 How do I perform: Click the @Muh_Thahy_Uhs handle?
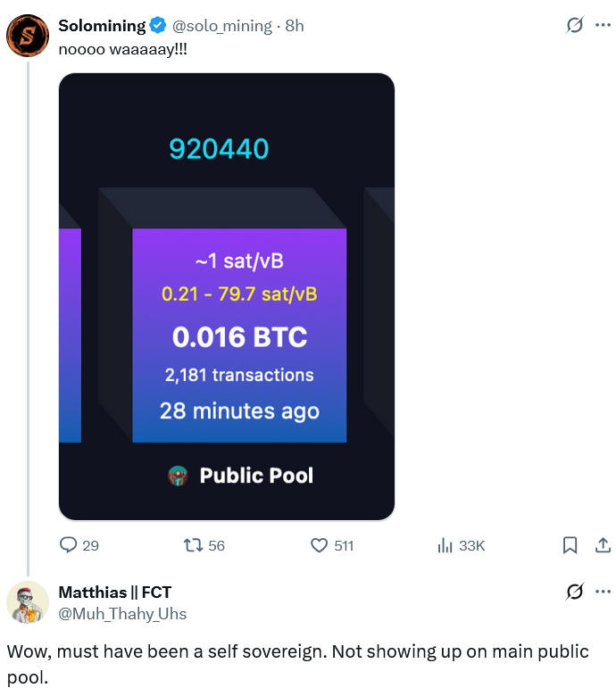[x=122, y=613]
